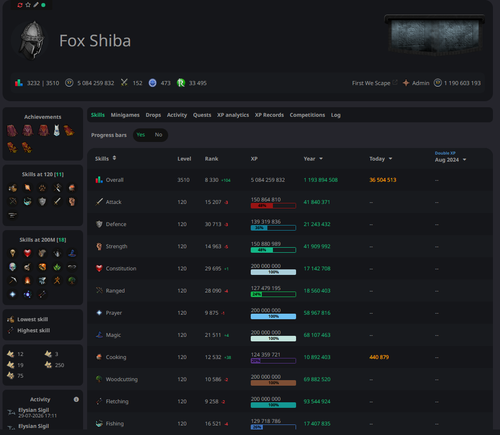Sort the table by the Skills column
Screen dimensions: 500x435
(105, 158)
